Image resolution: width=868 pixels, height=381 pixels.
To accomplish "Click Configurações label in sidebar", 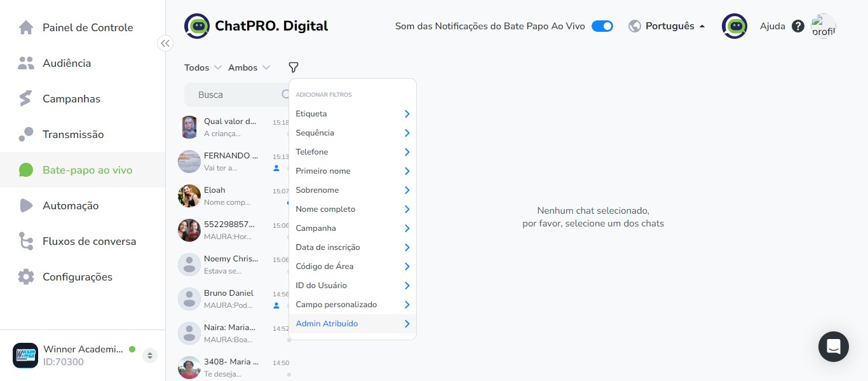I will 78,277.
